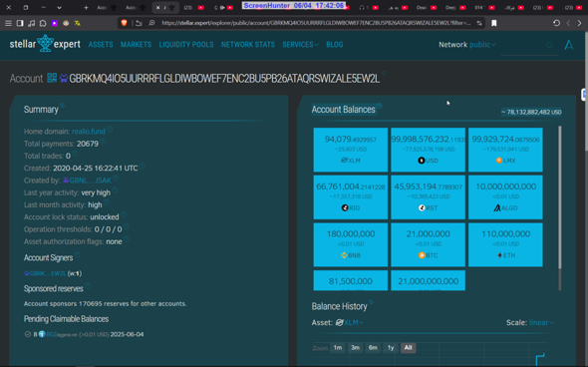588x367 pixels.
Task: Click the search magnifier icon
Action: (x=550, y=45)
